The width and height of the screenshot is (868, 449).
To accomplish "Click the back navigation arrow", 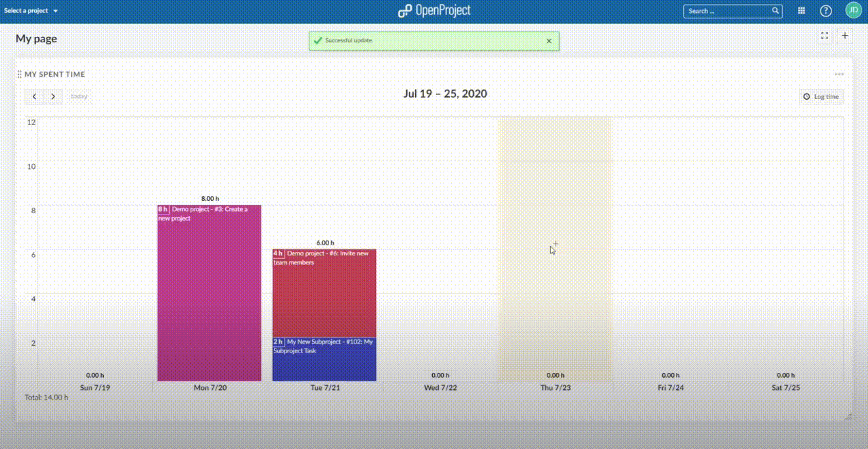I will click(35, 96).
